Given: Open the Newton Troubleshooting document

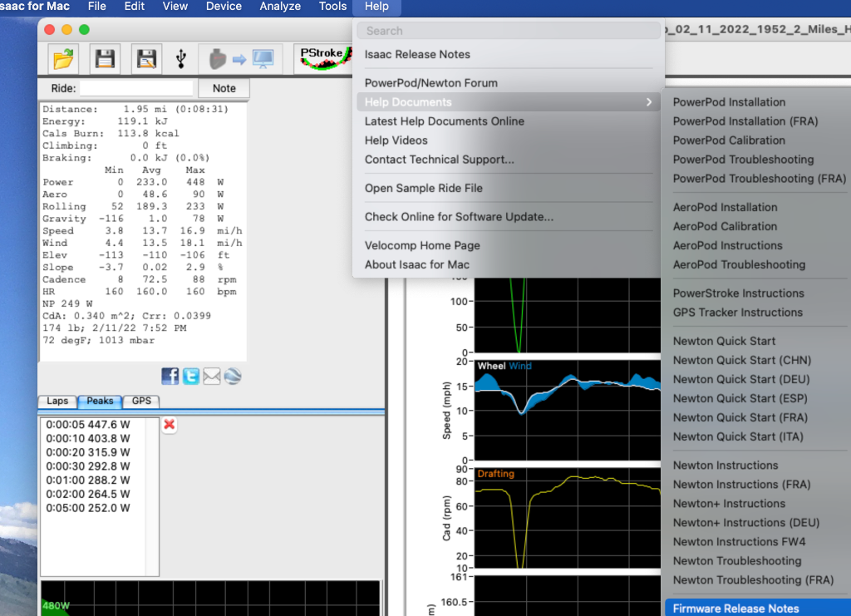Looking at the screenshot, I should tap(736, 560).
